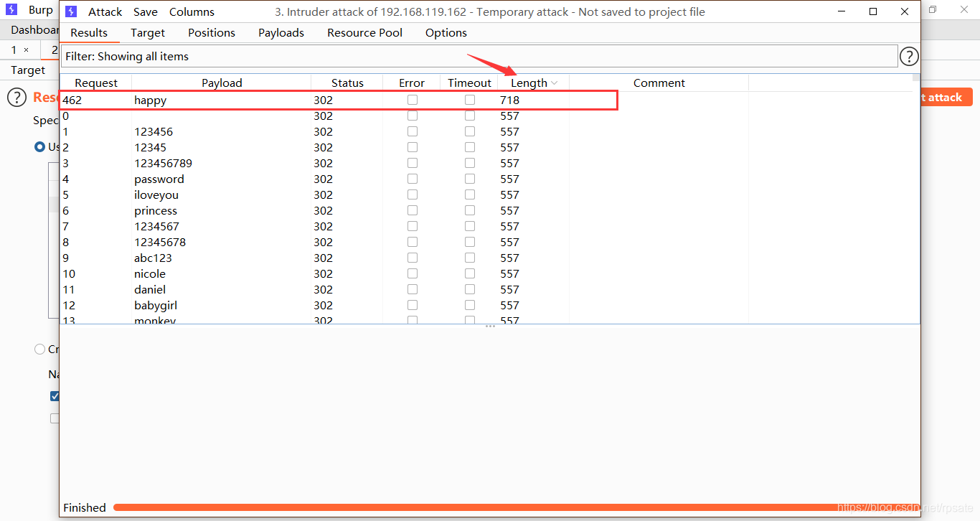Toggle Error checkbox for 123456 row
The height and width of the screenshot is (521, 980).
tap(413, 131)
